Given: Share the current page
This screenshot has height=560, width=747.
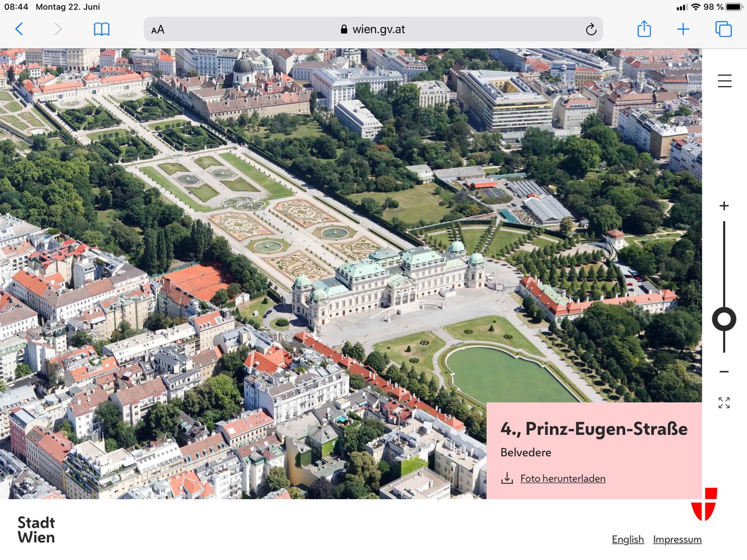Looking at the screenshot, I should 644,29.
